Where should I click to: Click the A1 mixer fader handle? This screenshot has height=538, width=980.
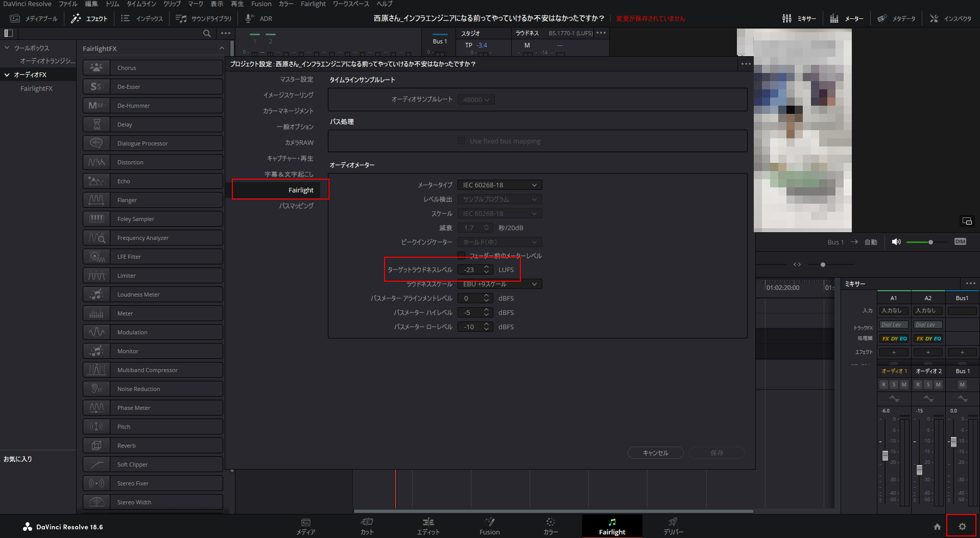click(x=885, y=456)
